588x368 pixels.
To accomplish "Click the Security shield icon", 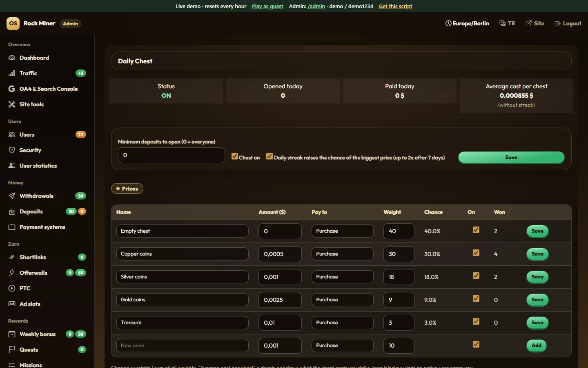I will (x=12, y=150).
